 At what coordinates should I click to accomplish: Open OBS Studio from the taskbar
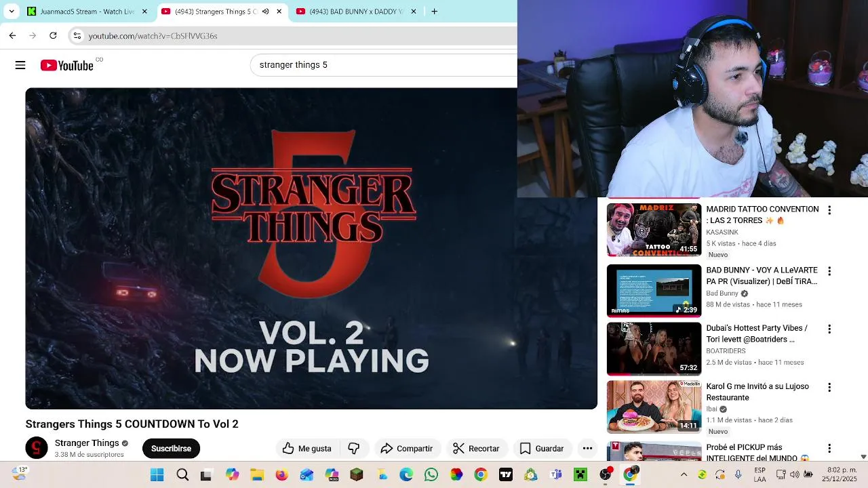coord(606,474)
